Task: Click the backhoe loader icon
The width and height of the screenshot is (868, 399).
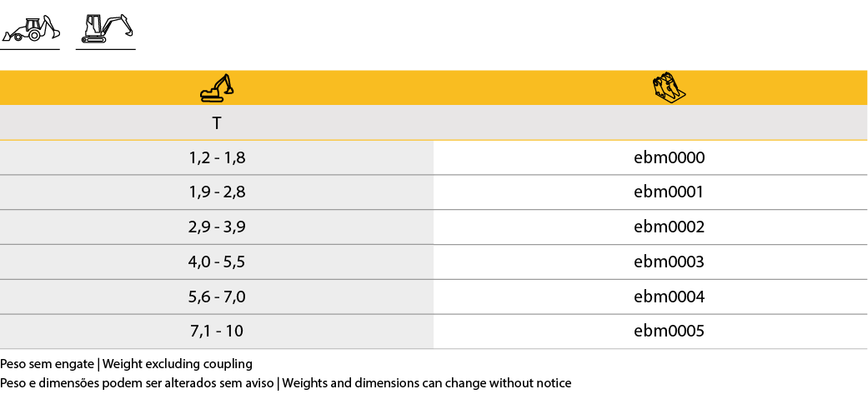Action: (30, 28)
